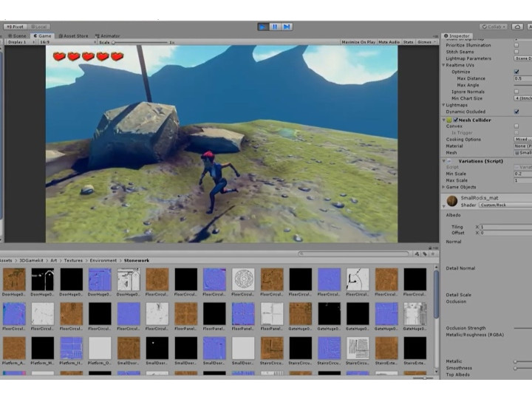Viewport: 532px width, 399px height.
Task: Enable Prioritize Illumination checkbox
Action: (x=516, y=45)
